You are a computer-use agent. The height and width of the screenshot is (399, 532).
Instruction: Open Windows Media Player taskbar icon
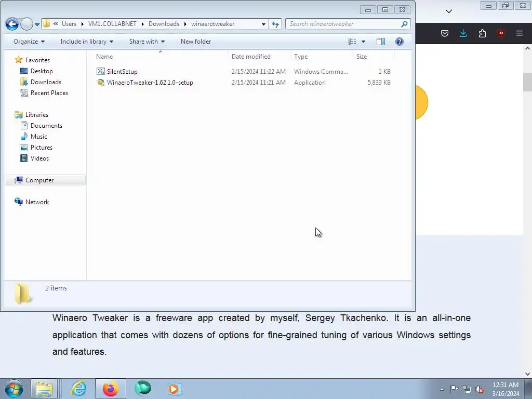coord(174,389)
